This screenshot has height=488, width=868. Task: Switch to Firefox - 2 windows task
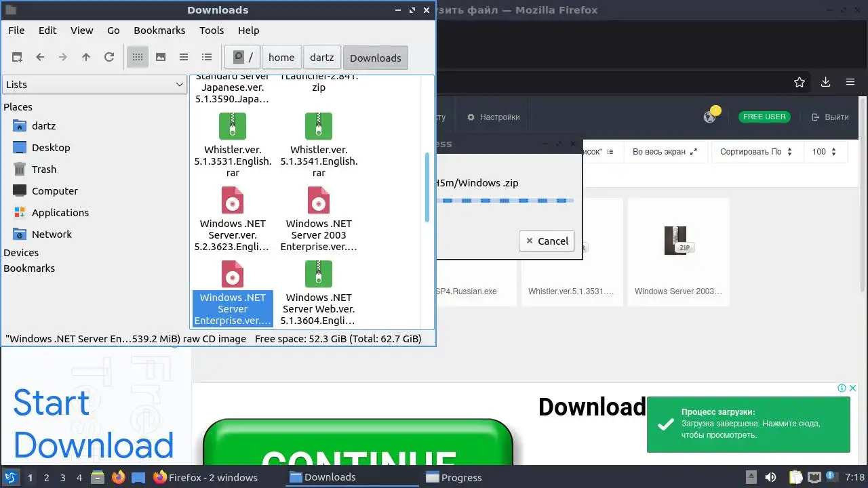pos(205,477)
